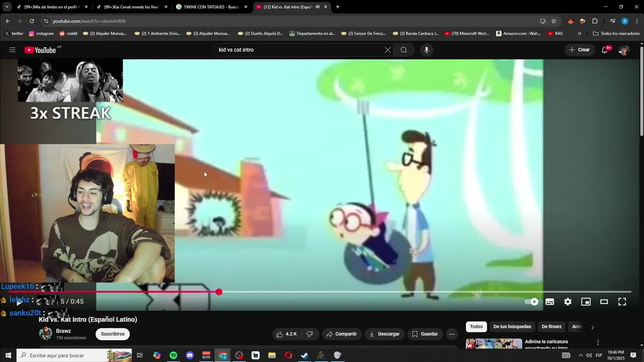This screenshot has width=644, height=362.
Task: Open YouTube notifications bell
Action: 605,50
